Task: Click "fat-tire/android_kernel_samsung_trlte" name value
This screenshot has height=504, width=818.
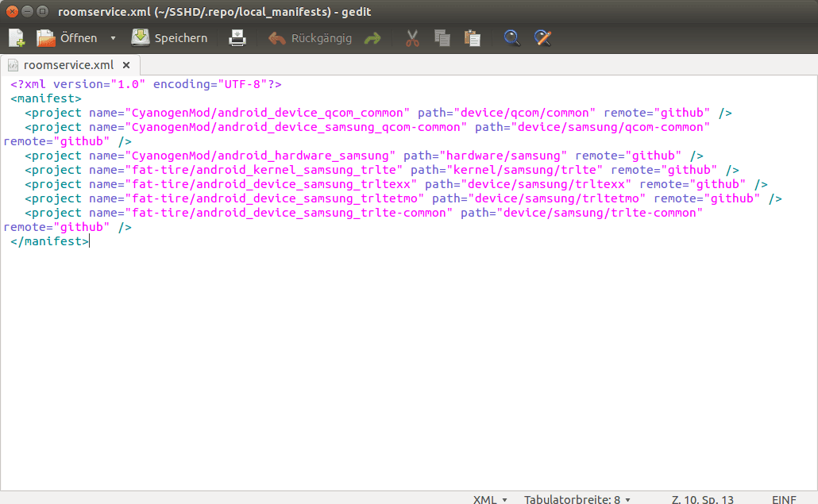Action: (x=264, y=170)
